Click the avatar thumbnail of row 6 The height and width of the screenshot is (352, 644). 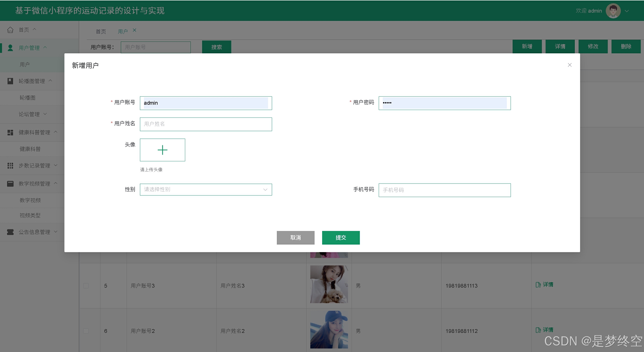pos(329,330)
